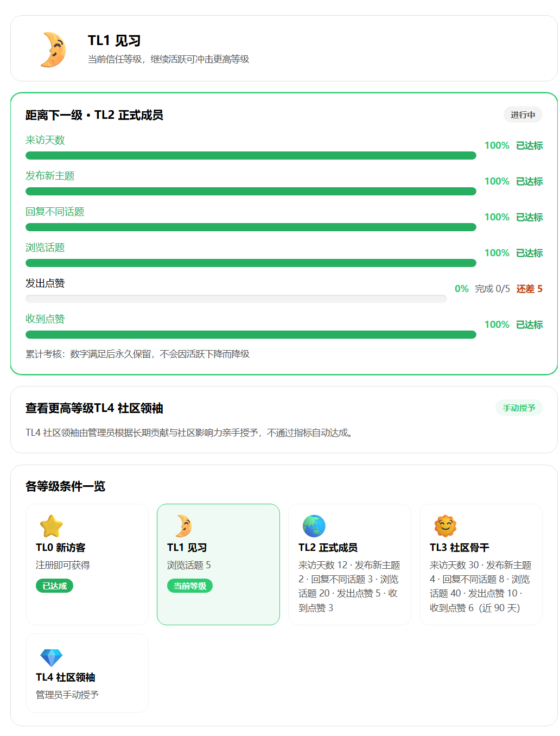This screenshot has width=560, height=736.
Task: Click the TL4 社区领袖 diamond icon
Action: click(52, 657)
